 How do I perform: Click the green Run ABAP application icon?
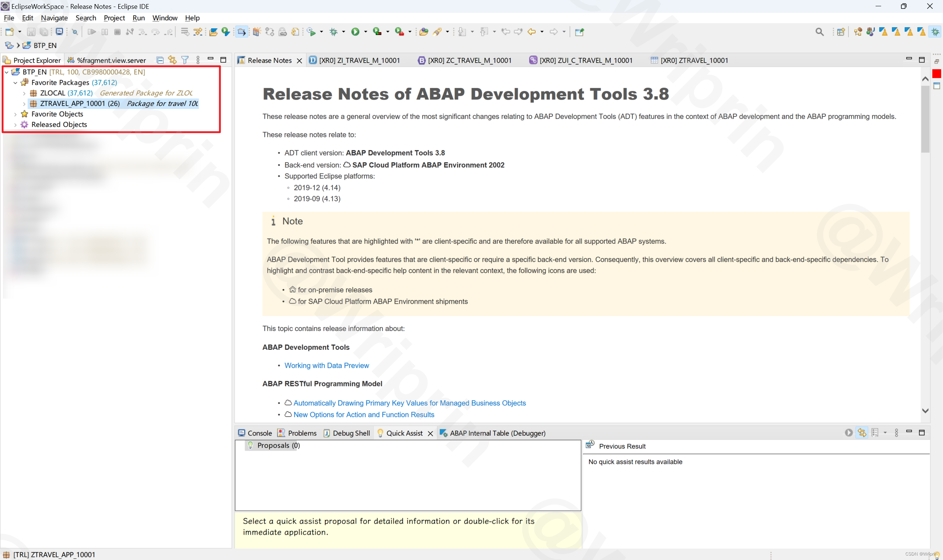(226, 32)
